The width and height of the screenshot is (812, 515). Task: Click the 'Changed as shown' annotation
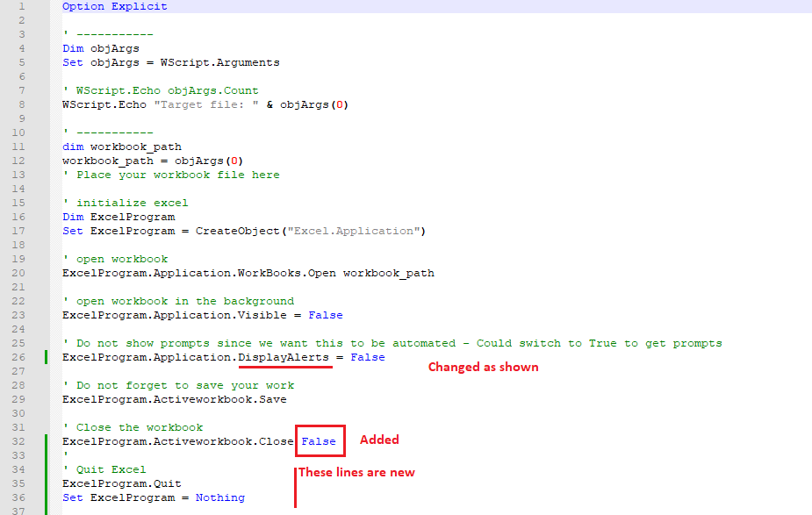(483, 367)
